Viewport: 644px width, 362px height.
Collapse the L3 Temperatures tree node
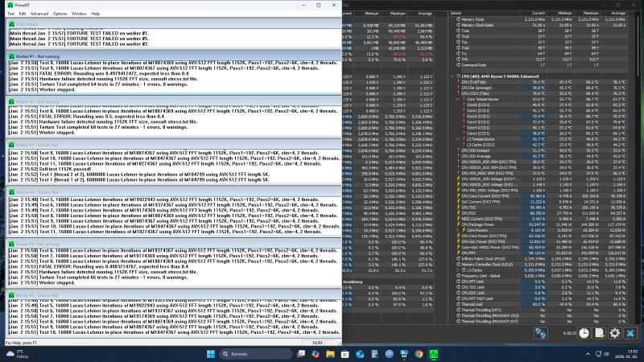(x=457, y=139)
